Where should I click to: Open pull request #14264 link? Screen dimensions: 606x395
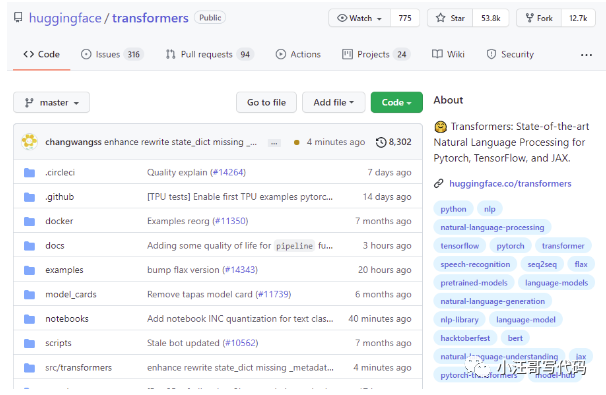(229, 172)
